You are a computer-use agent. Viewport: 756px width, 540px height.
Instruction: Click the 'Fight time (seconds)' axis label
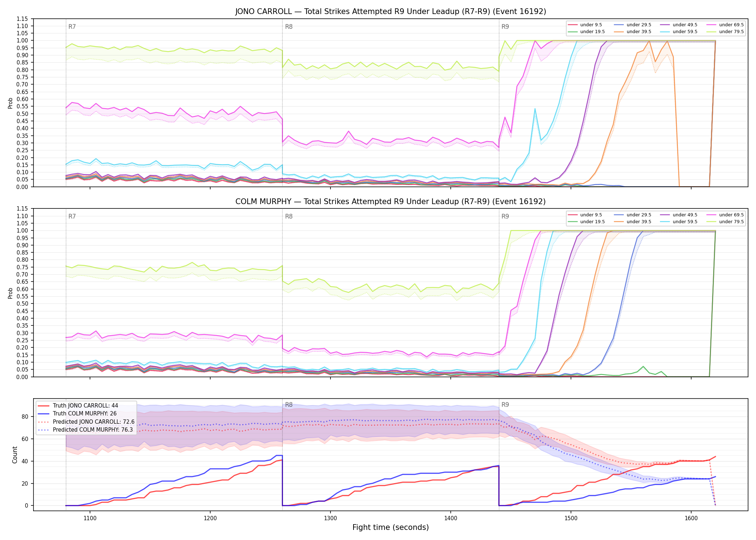tap(391, 527)
